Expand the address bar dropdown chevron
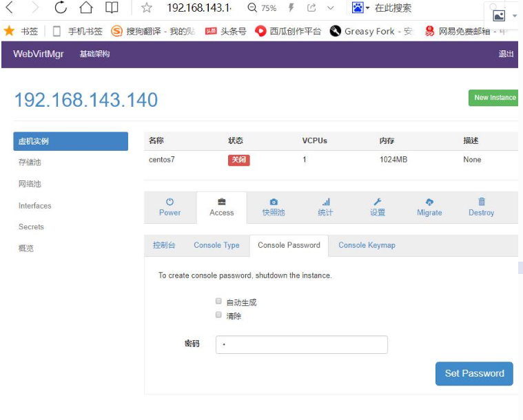523x420 pixels. (330, 8)
